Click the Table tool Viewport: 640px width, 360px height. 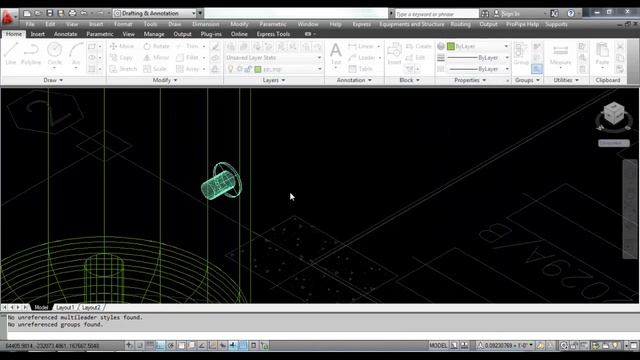pos(360,69)
